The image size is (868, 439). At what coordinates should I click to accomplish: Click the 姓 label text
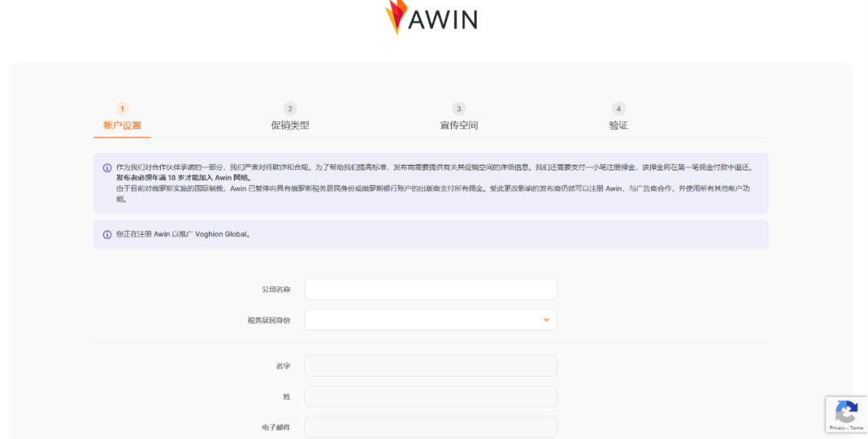pyautogui.click(x=287, y=397)
